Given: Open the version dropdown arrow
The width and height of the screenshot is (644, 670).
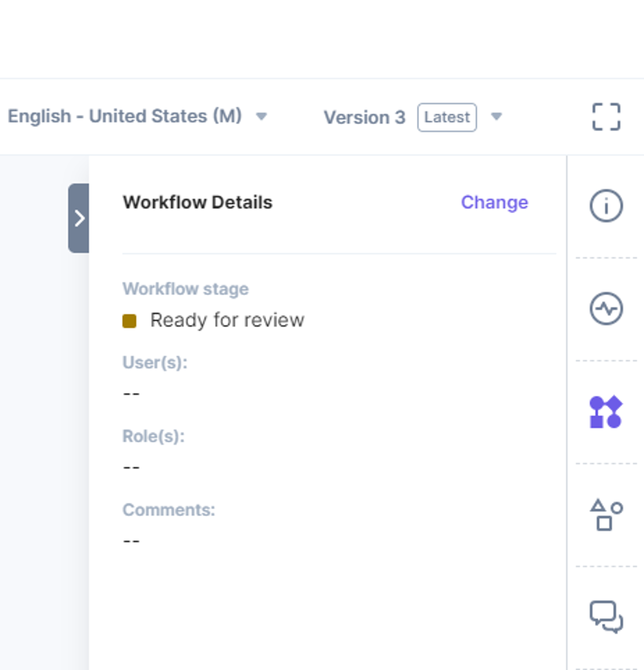Looking at the screenshot, I should pos(496,116).
